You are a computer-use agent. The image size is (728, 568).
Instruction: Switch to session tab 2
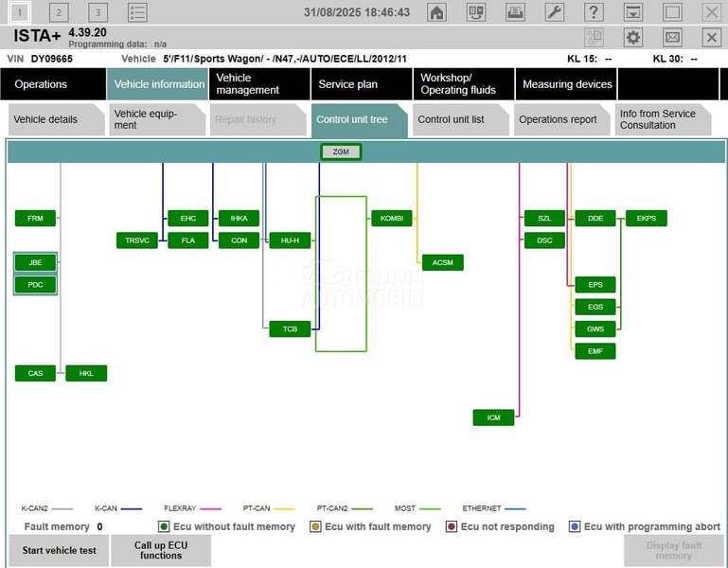(59, 12)
